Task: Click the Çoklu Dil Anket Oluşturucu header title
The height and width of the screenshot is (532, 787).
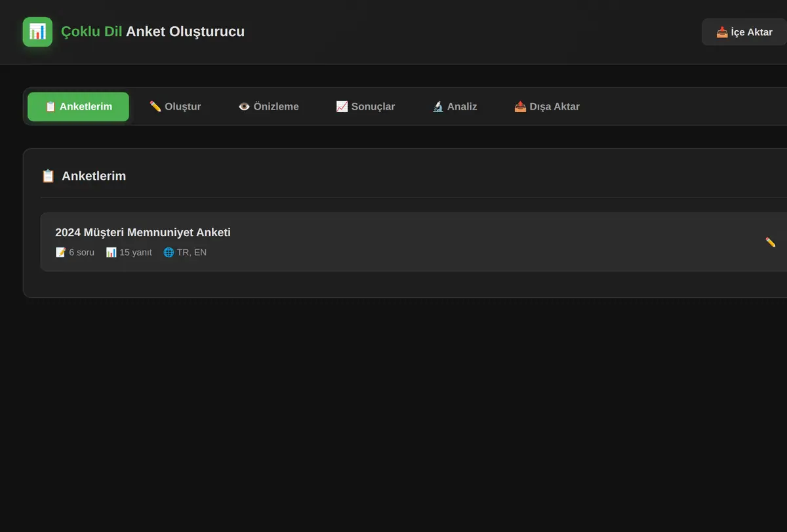Action: click(x=153, y=31)
